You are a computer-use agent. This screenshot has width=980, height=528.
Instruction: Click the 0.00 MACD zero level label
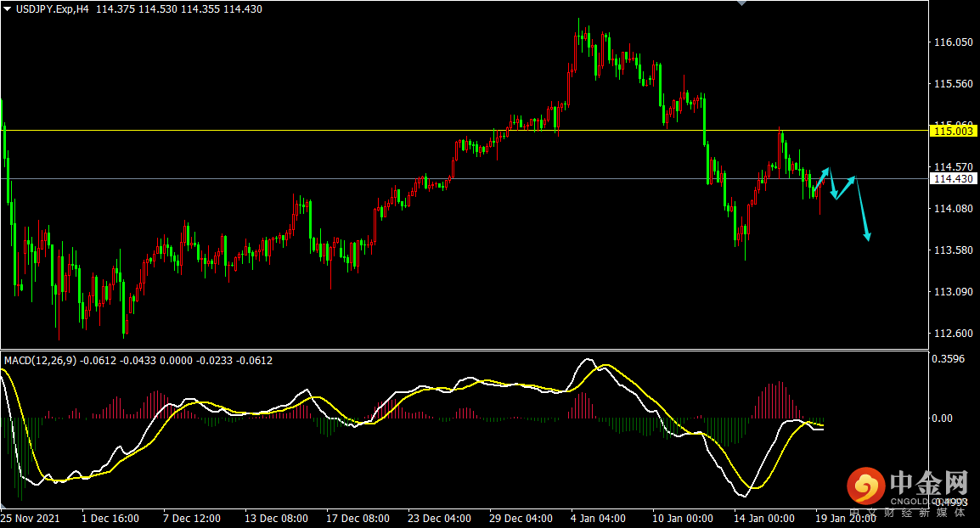[x=942, y=418]
